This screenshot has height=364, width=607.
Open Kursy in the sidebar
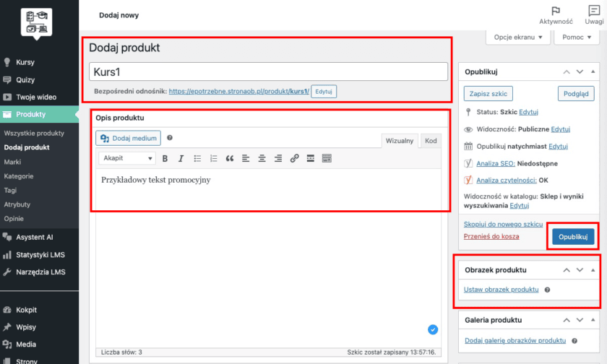click(39, 62)
